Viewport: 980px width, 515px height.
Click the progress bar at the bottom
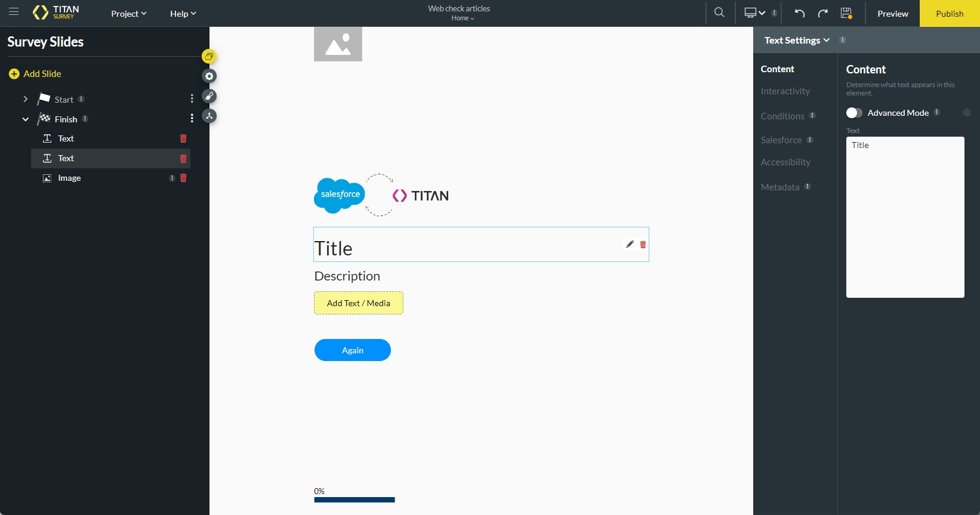(355, 500)
